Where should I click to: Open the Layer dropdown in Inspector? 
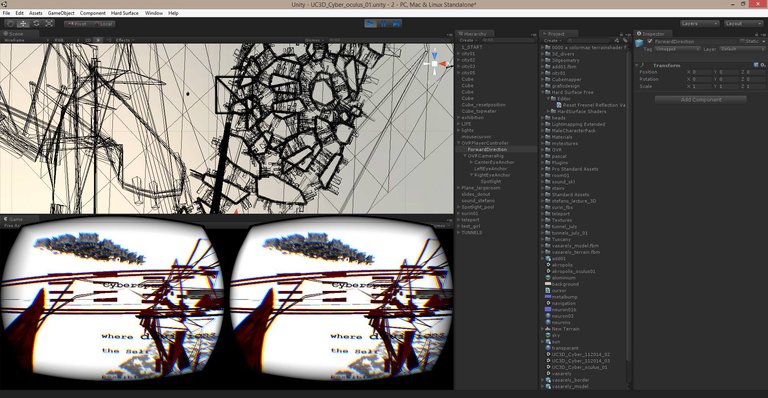coord(743,49)
